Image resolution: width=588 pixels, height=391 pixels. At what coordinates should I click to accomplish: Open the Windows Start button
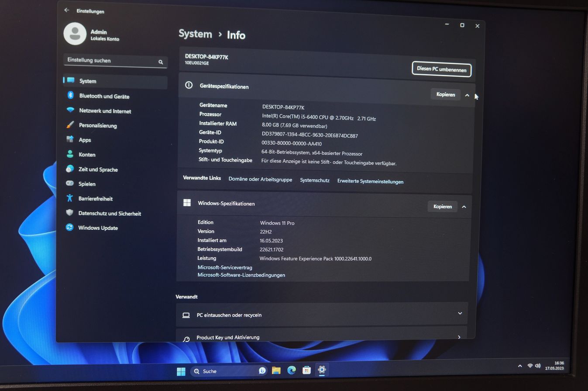pos(181,371)
